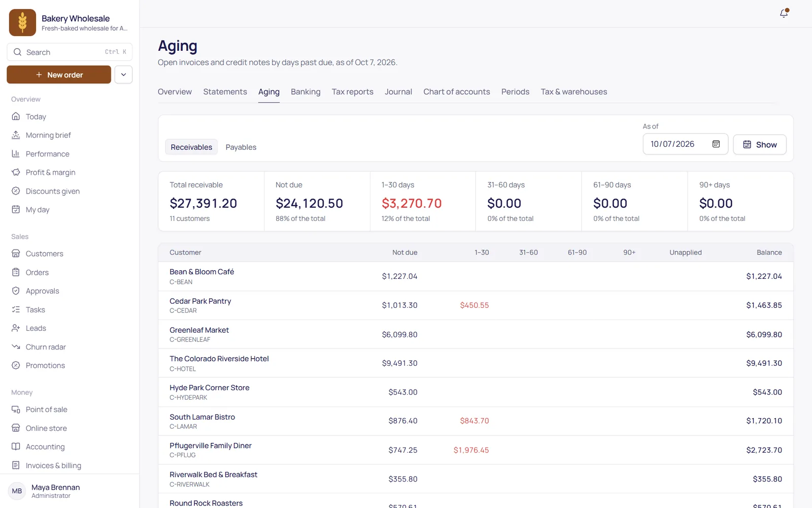Click the New order button
812x508 pixels.
point(59,75)
